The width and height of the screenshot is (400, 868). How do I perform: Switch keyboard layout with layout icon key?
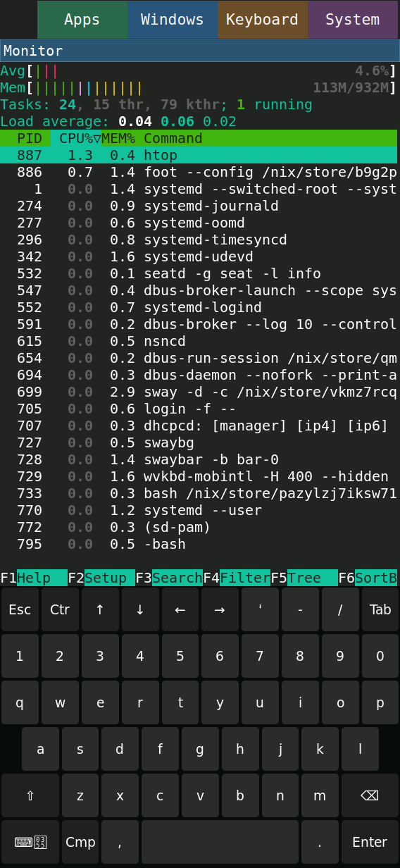(30, 842)
